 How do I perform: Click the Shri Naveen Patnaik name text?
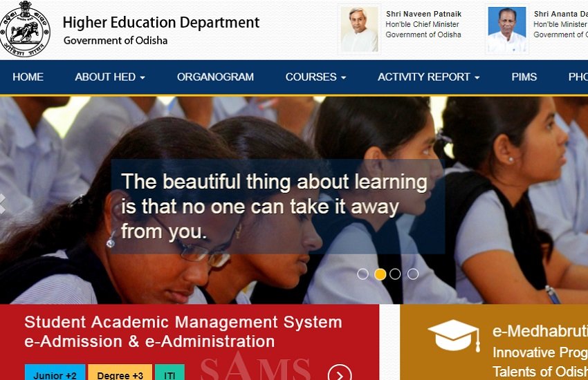coord(424,14)
